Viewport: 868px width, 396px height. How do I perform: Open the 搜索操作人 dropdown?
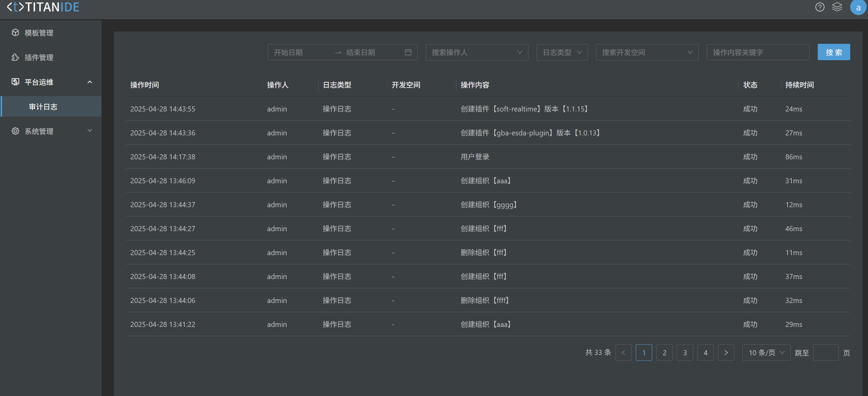click(x=476, y=52)
